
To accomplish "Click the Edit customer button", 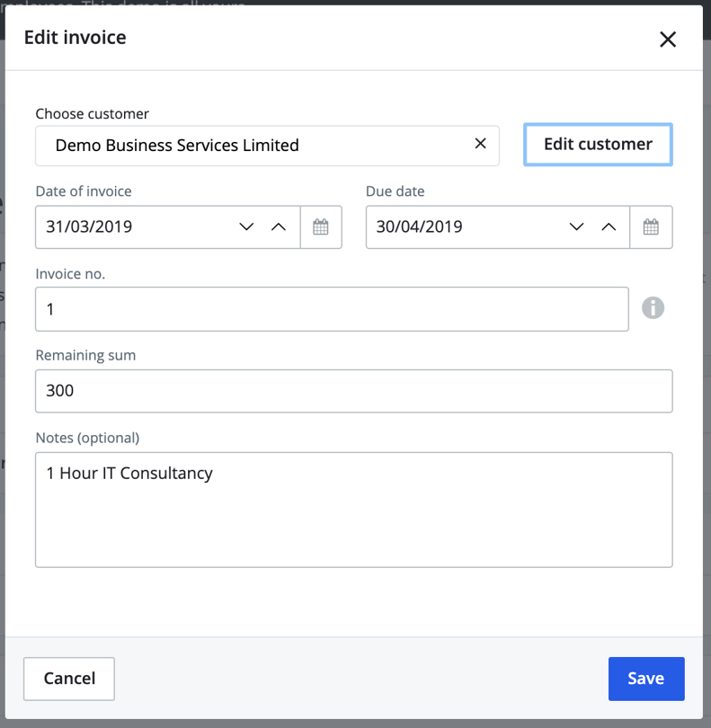I will pyautogui.click(x=598, y=144).
